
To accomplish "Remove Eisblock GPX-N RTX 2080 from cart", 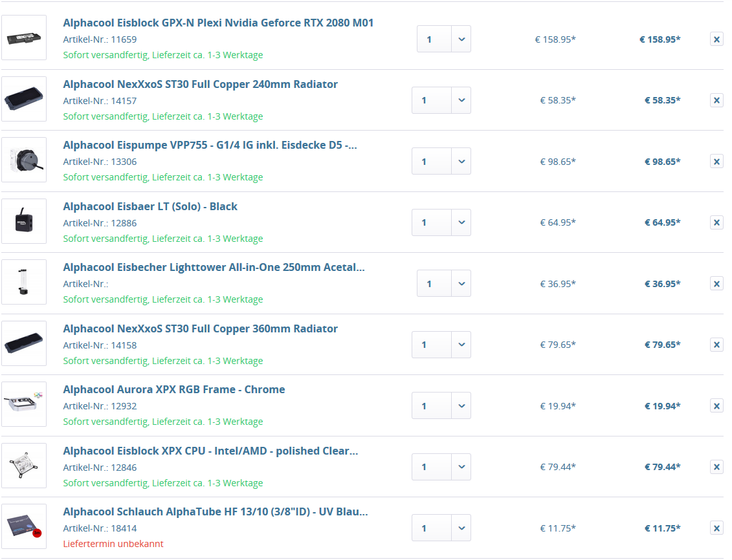I will pyautogui.click(x=716, y=39).
